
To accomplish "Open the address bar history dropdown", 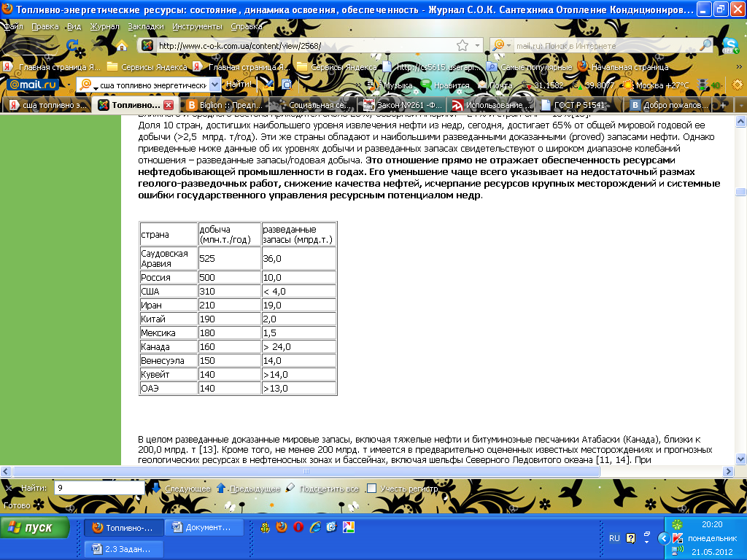I will click(477, 46).
